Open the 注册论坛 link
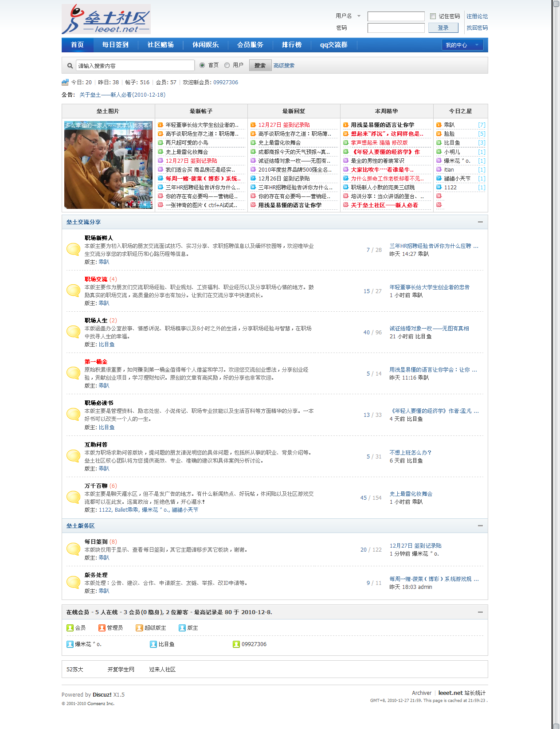This screenshot has width=560, height=729. (x=477, y=16)
